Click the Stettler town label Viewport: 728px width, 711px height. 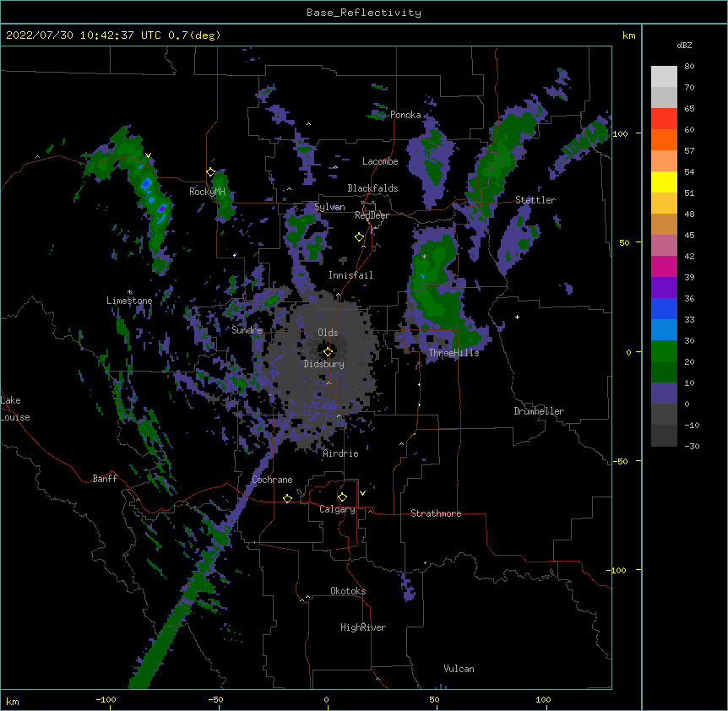click(535, 200)
